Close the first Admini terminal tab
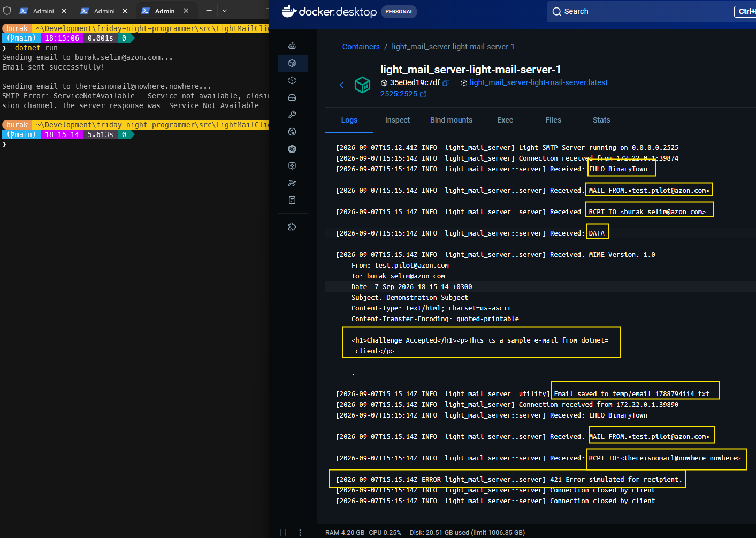Image resolution: width=756 pixels, height=538 pixels. 64,11
